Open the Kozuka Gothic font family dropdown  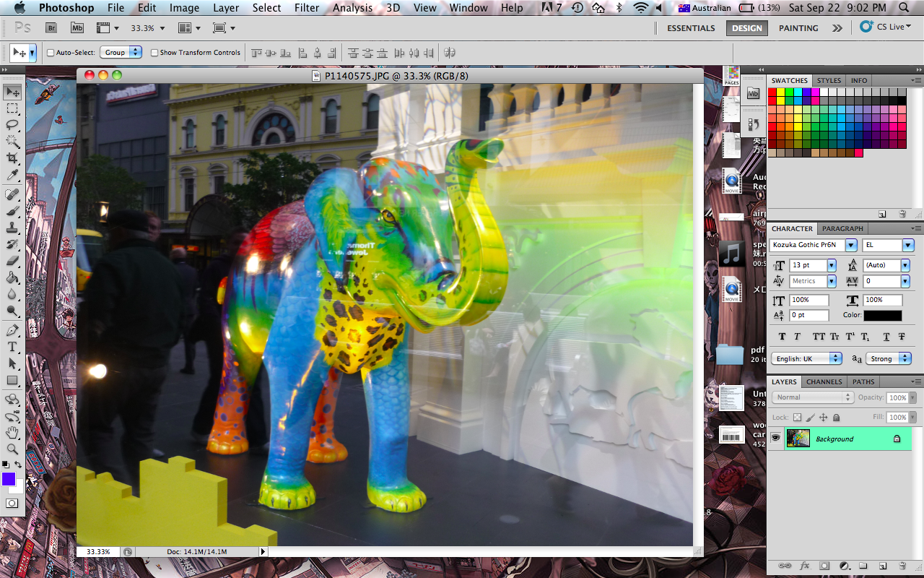851,245
